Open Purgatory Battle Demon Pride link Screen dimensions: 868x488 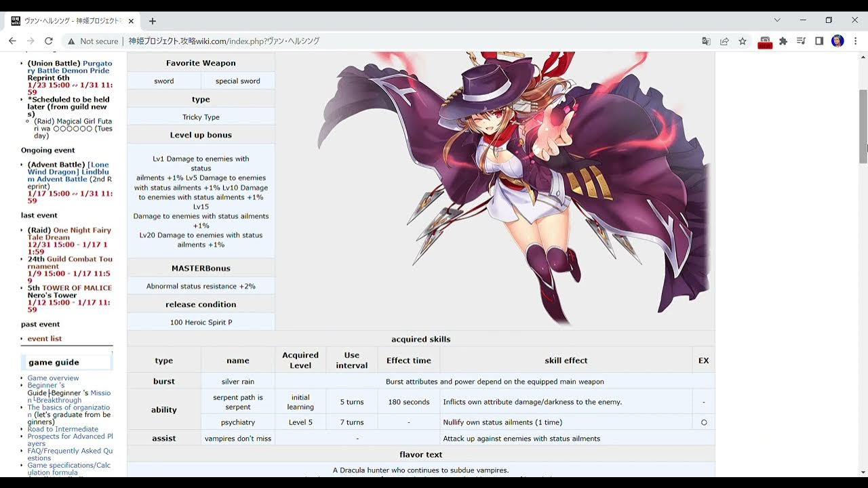point(70,67)
